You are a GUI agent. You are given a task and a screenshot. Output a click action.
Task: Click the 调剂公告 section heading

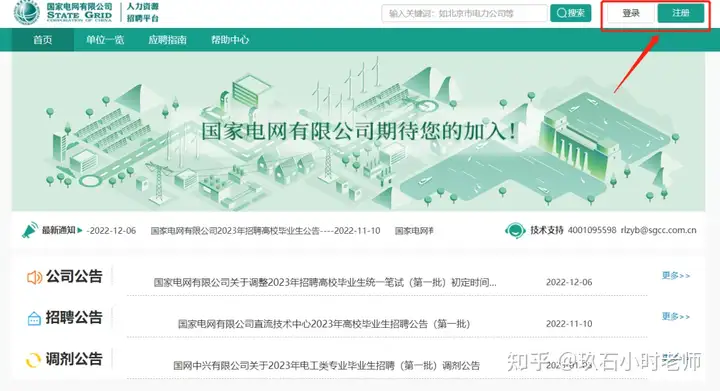point(74,359)
